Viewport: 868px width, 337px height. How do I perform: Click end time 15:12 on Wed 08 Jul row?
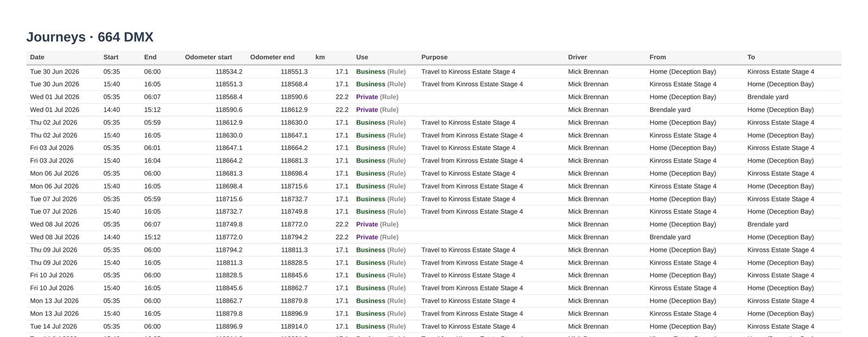tap(152, 237)
